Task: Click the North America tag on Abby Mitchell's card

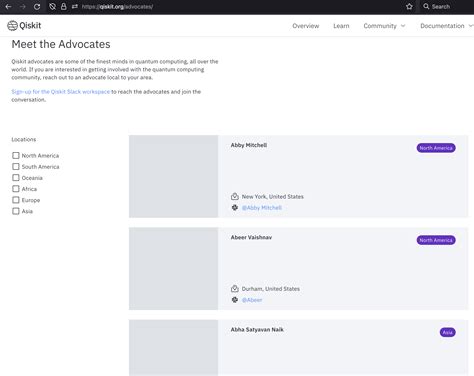Action: coord(436,148)
